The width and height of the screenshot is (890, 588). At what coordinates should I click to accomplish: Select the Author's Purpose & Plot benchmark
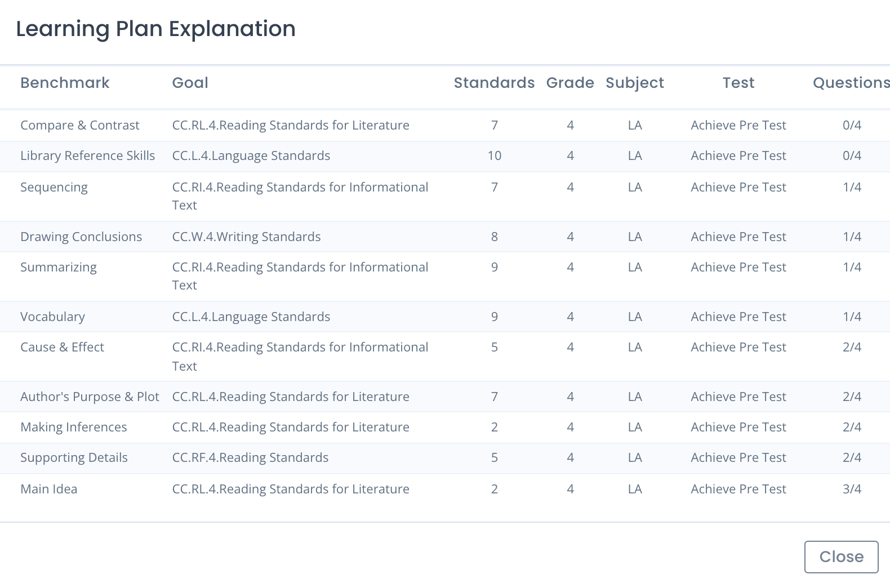(x=90, y=397)
